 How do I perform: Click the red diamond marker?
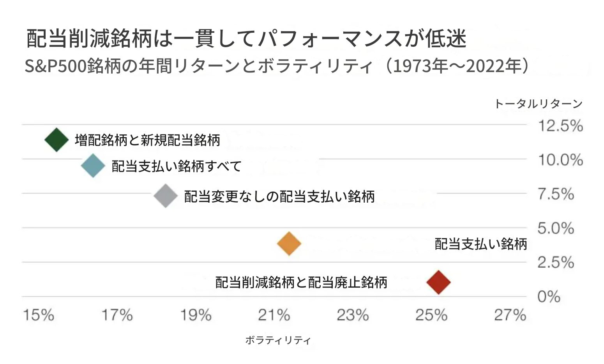[438, 282]
